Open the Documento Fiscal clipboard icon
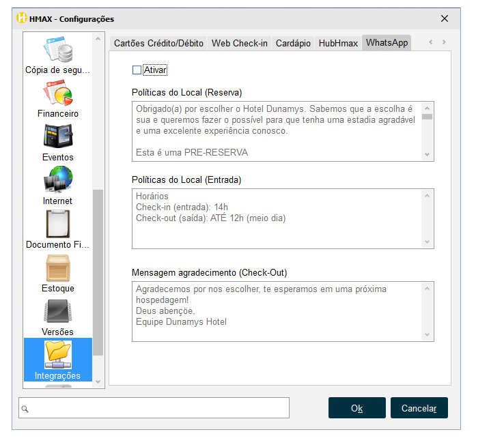The image size is (504, 447). pos(58,224)
